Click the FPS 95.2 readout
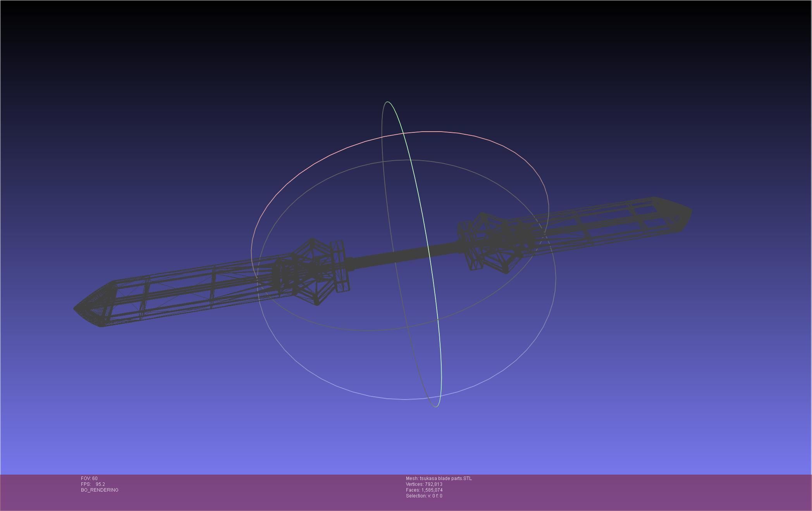This screenshot has height=511, width=812. click(x=93, y=484)
